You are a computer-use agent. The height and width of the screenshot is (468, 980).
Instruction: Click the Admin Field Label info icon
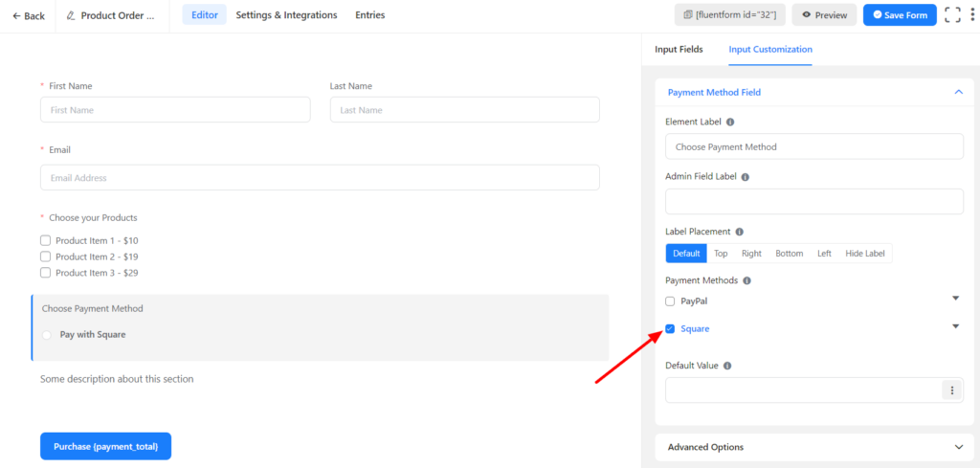point(745,177)
